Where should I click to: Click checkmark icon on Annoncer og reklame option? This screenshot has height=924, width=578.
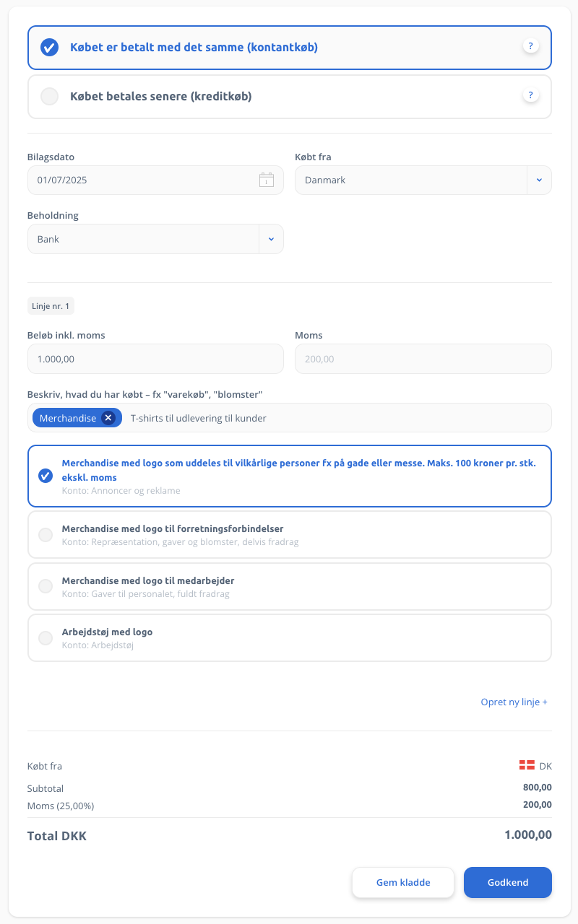click(x=46, y=476)
